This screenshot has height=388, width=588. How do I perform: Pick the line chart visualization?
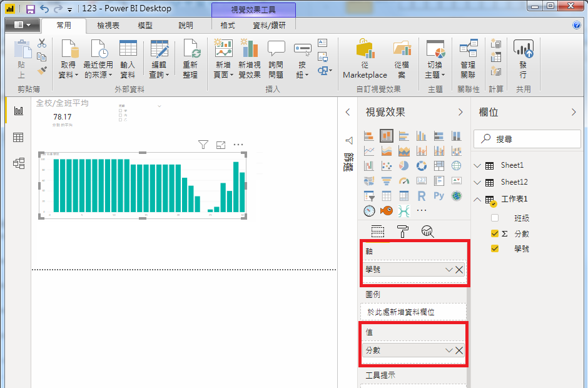click(x=369, y=151)
